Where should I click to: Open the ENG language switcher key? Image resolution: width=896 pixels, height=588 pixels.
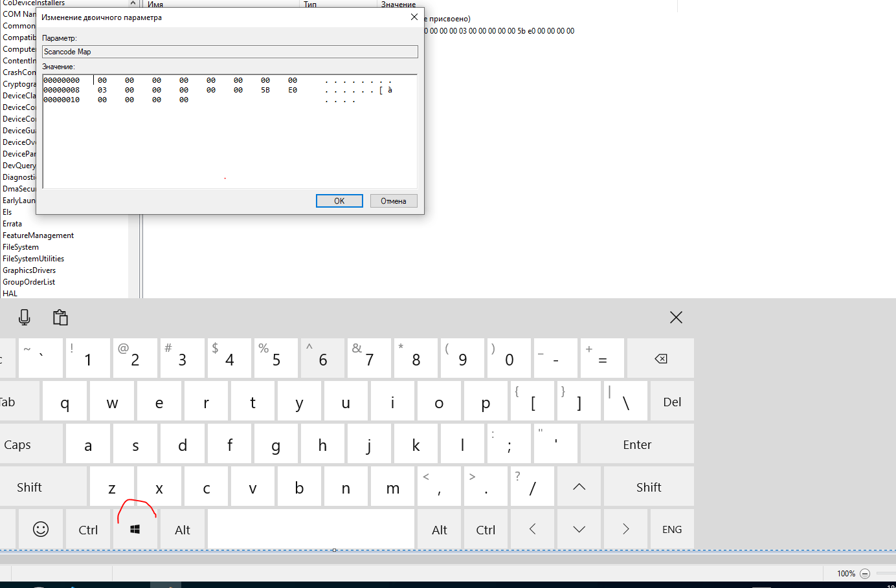pyautogui.click(x=671, y=528)
